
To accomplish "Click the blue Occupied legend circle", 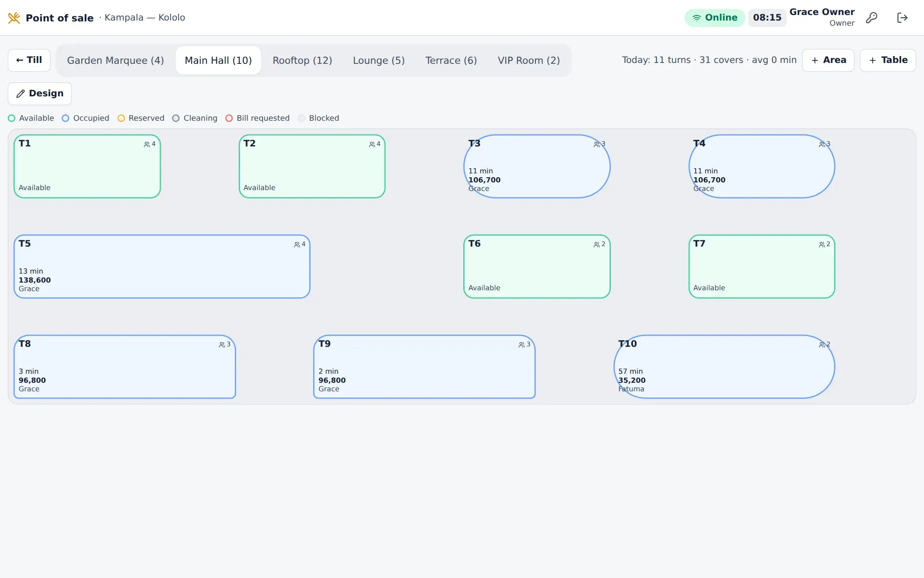I will click(x=65, y=118).
